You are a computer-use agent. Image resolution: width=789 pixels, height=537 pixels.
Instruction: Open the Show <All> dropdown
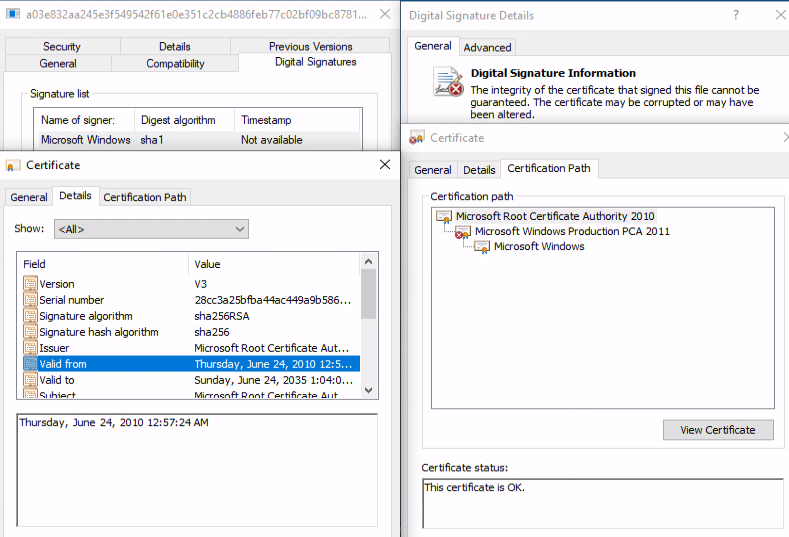(151, 229)
